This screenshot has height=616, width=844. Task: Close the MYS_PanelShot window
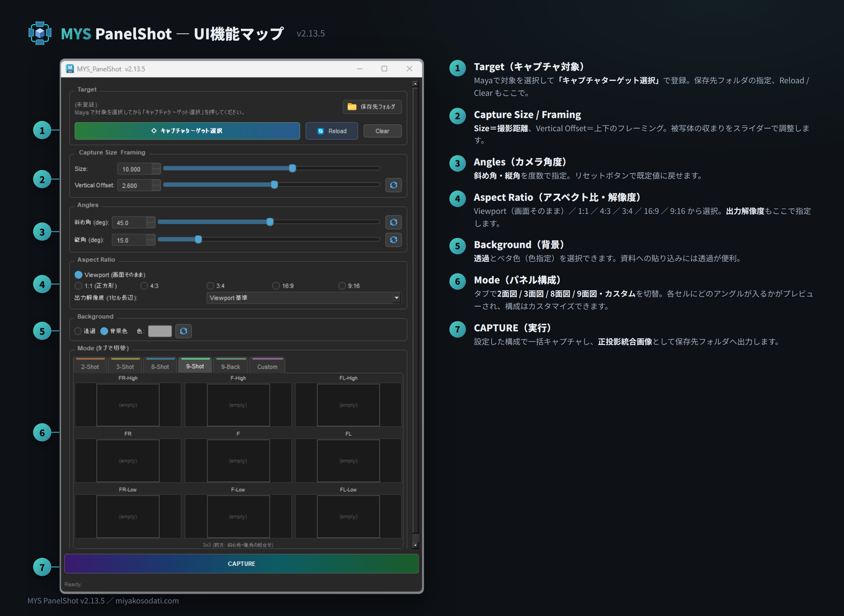click(x=409, y=68)
